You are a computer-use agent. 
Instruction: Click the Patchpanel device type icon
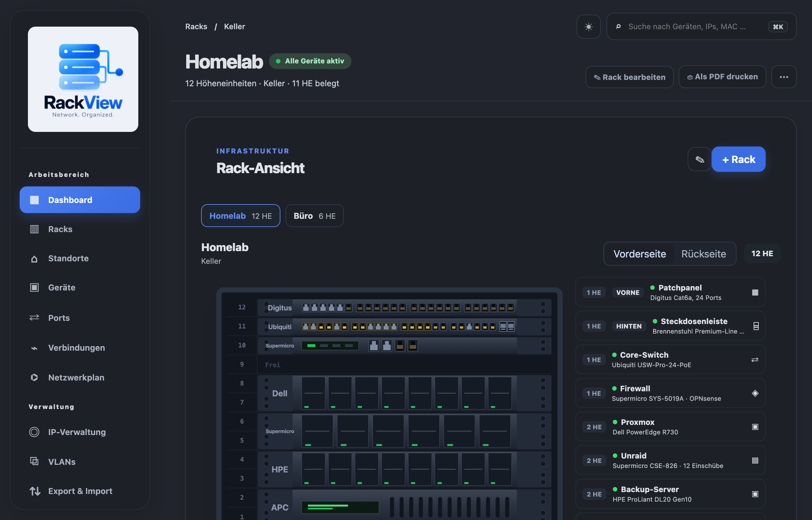(x=755, y=292)
